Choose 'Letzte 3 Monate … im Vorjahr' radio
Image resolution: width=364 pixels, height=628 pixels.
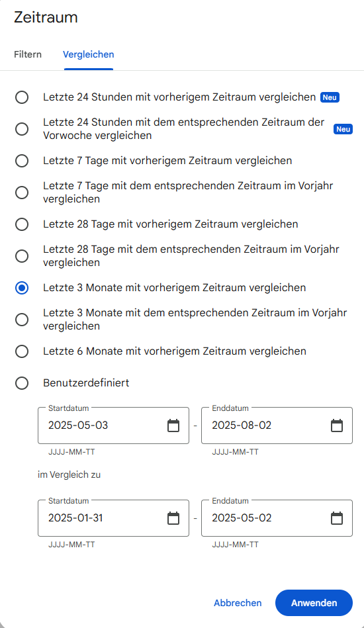[22, 319]
